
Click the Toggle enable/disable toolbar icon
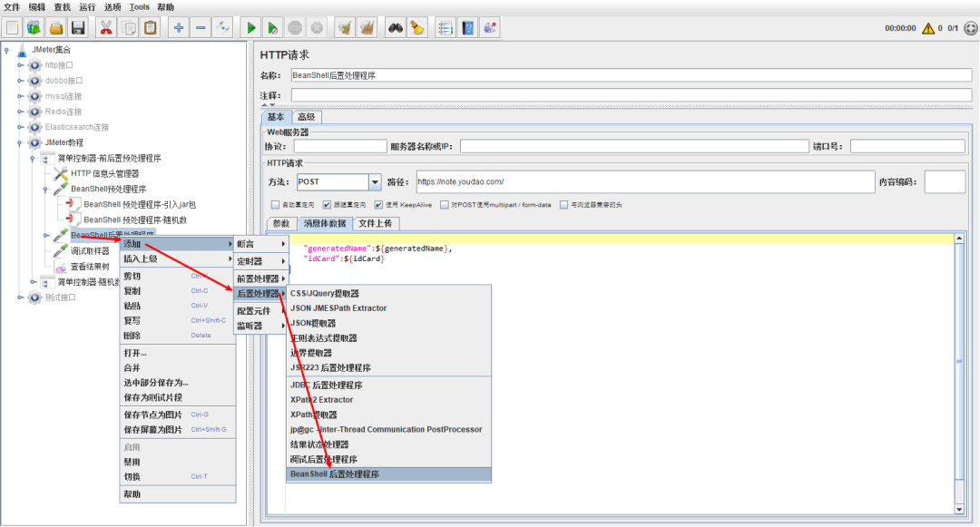[222, 27]
